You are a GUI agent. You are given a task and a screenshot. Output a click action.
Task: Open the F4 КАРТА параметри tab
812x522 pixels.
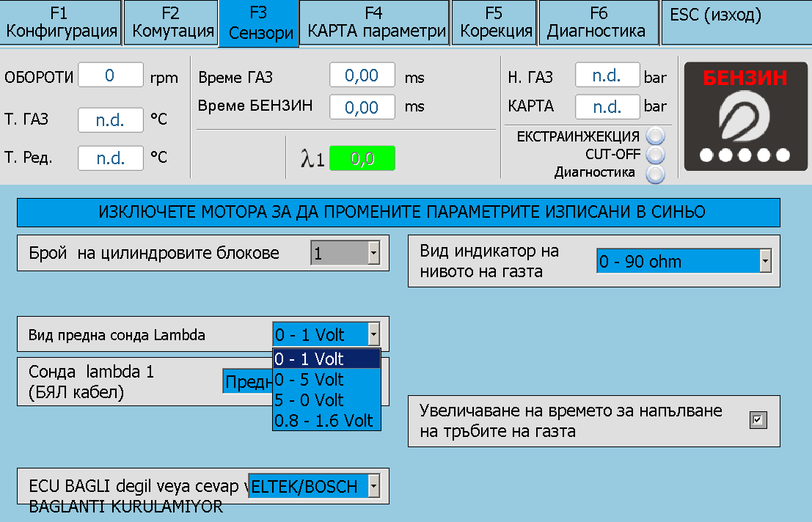point(375,23)
